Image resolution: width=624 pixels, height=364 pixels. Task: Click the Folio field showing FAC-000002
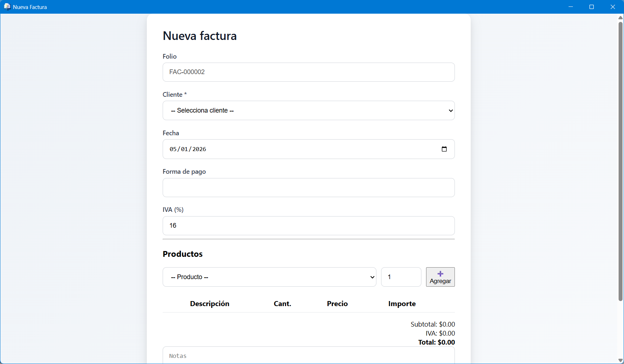[308, 72]
